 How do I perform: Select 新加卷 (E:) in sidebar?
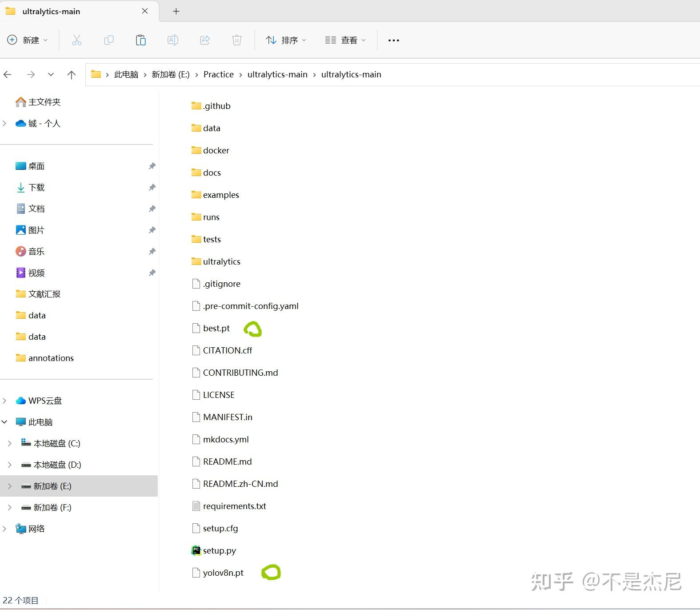(x=79, y=486)
